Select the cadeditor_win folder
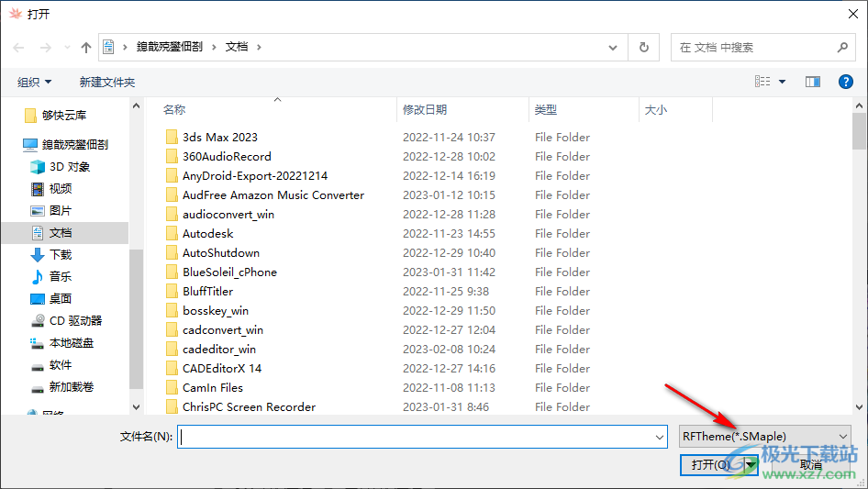 [219, 350]
